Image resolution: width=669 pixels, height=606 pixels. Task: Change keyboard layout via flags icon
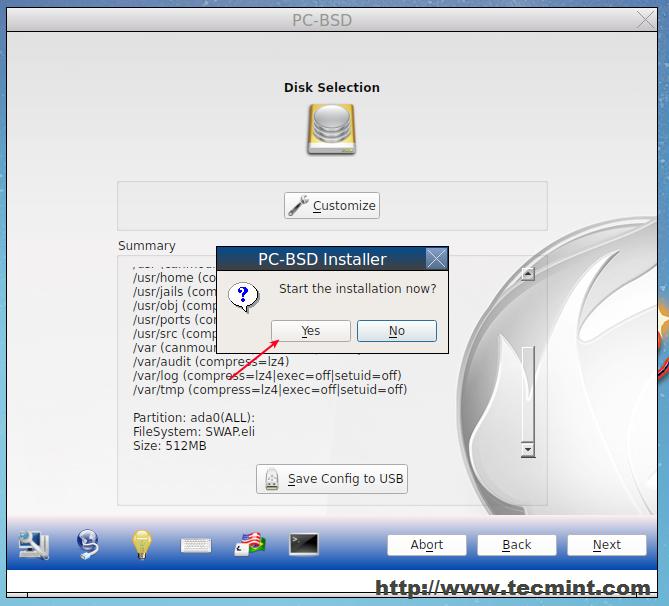pos(250,545)
